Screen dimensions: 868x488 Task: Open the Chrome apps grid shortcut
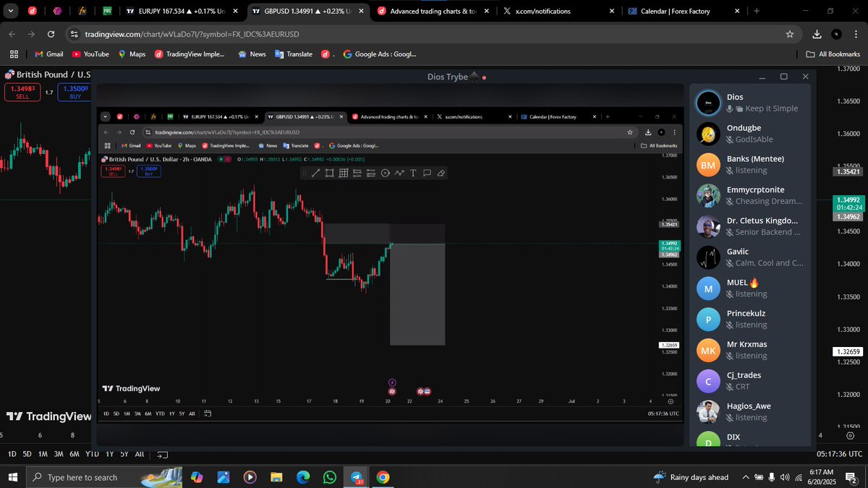tap(14, 54)
